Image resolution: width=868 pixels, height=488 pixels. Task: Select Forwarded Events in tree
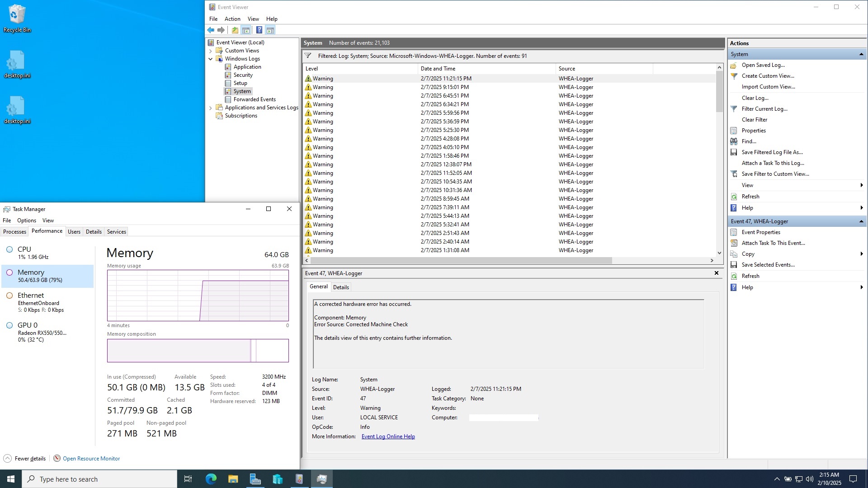[x=255, y=99]
